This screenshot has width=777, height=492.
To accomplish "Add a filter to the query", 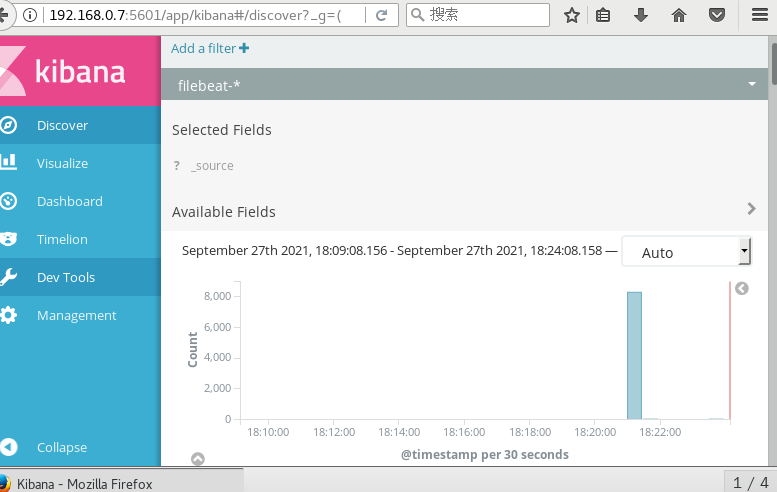I will pos(210,49).
